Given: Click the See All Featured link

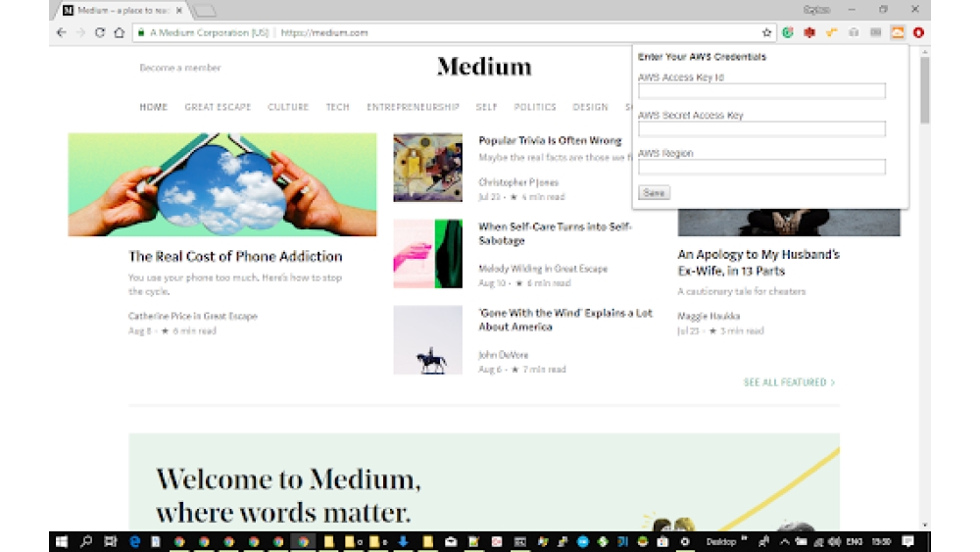Looking at the screenshot, I should coord(789,382).
